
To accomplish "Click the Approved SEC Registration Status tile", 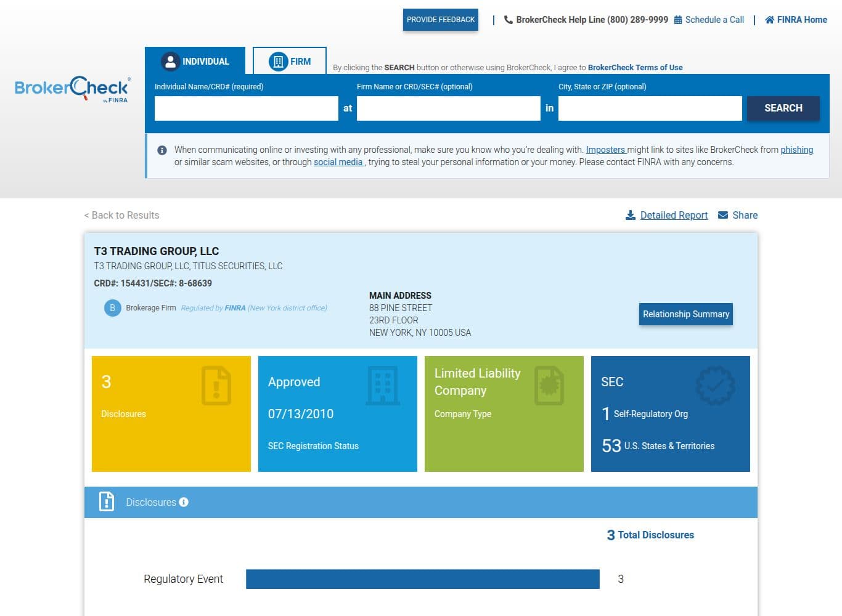I will [338, 414].
